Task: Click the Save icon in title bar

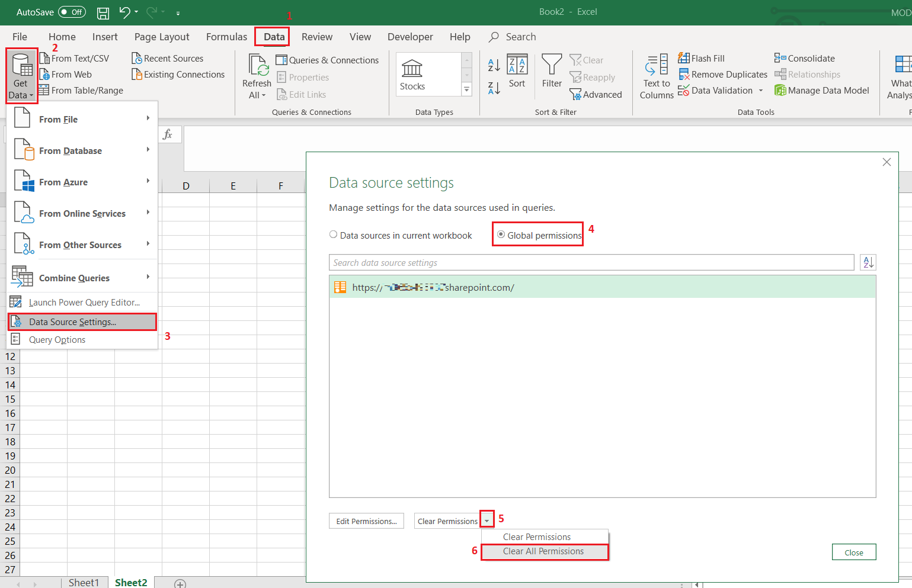Action: click(103, 12)
